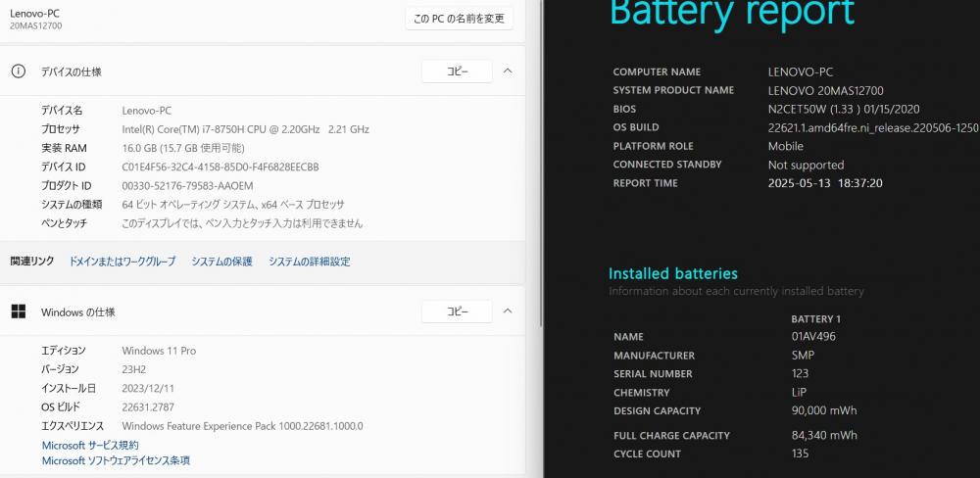The height and width of the screenshot is (478, 980).
Task: Select LENOVO 20MAS12700 in Battery report
Action: click(825, 90)
